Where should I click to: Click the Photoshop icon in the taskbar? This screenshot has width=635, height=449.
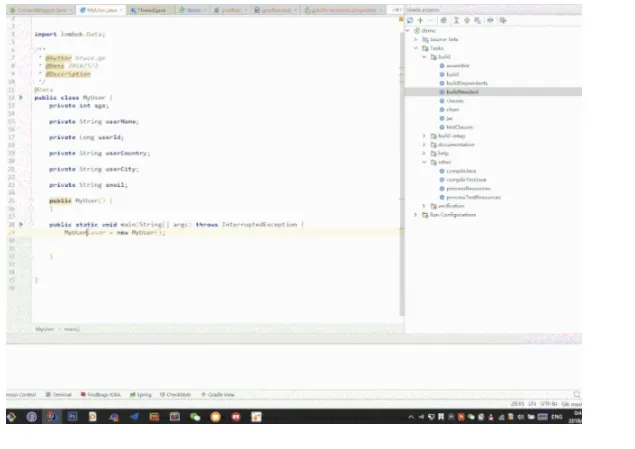[72, 416]
